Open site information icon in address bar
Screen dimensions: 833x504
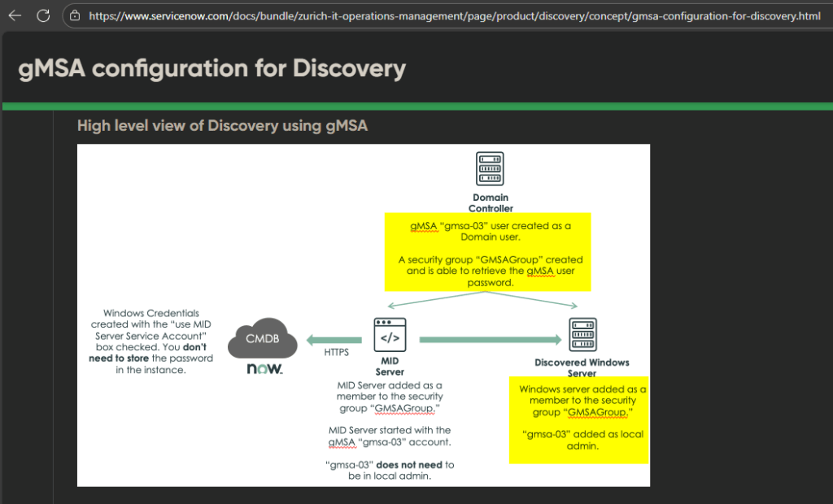(x=75, y=15)
